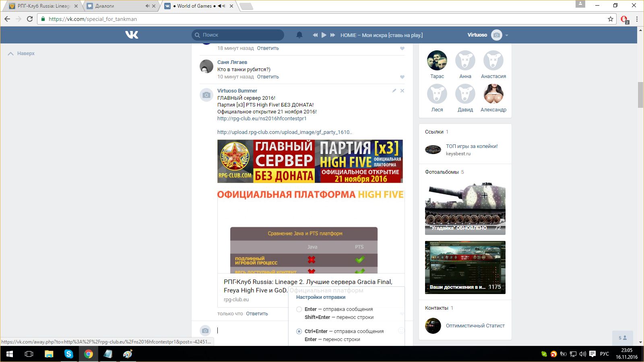Go back to top with Наверх

21,53
